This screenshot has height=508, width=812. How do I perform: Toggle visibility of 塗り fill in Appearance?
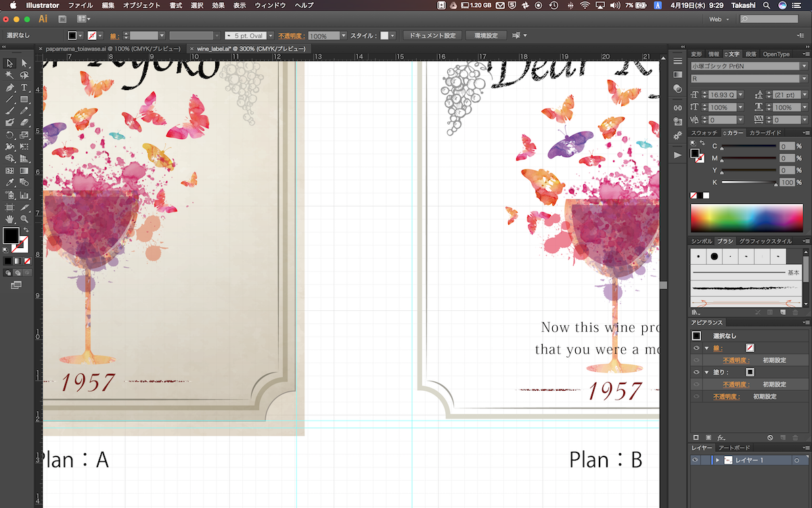[x=696, y=372]
